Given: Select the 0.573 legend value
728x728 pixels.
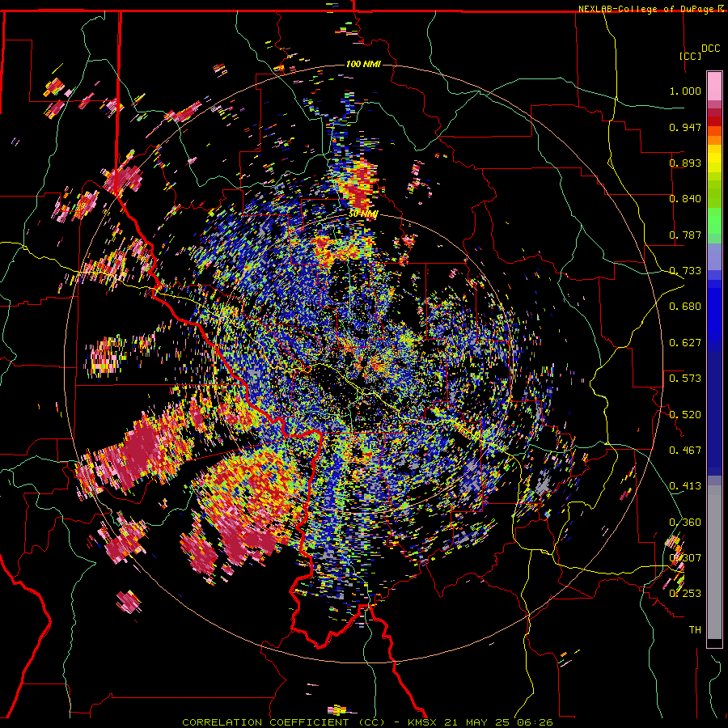Looking at the screenshot, I should 685,379.
